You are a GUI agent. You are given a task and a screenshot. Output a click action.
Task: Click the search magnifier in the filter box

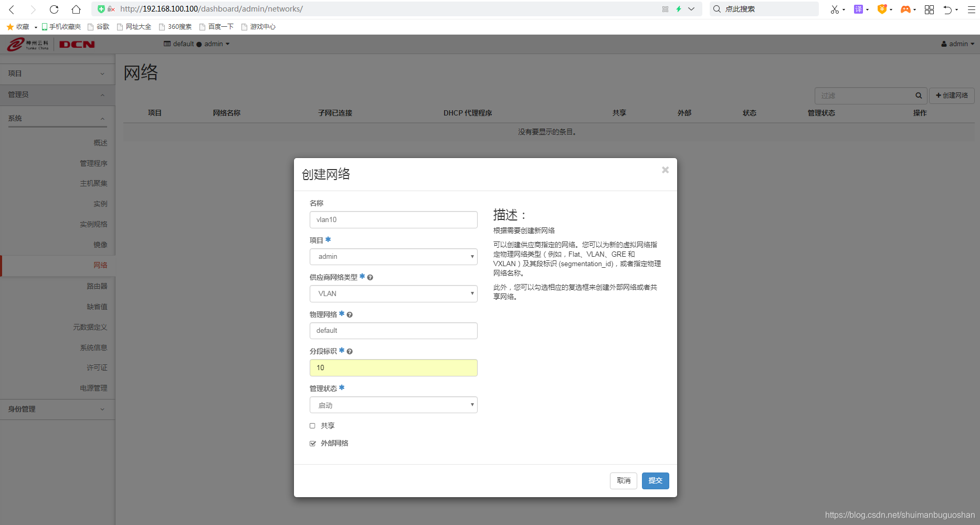point(918,95)
